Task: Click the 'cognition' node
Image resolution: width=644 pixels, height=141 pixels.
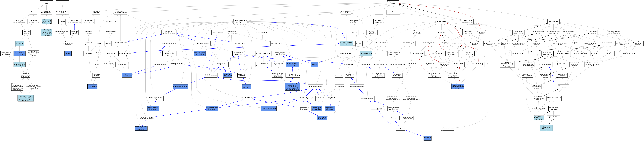Action: [108, 43]
